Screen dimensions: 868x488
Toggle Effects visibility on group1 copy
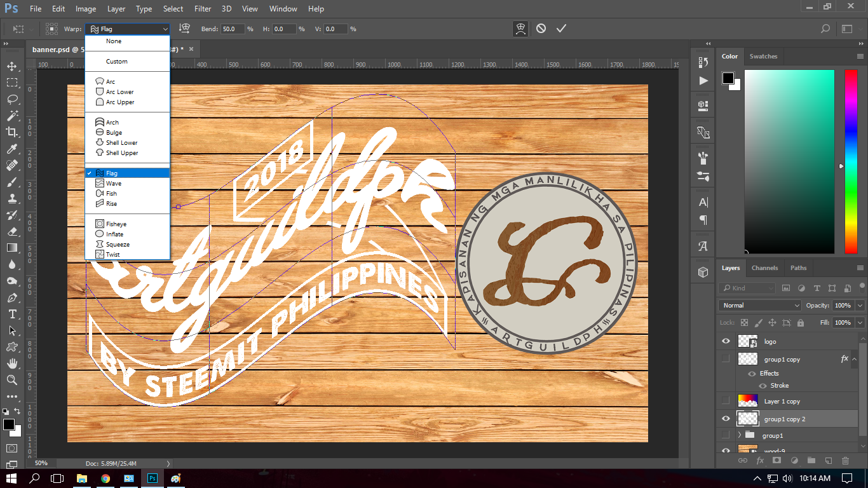tap(752, 374)
